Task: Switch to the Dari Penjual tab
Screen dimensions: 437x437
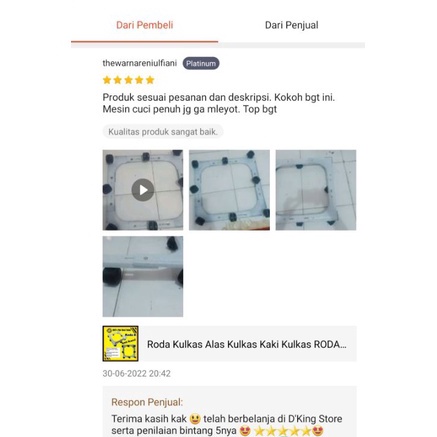Action: (x=291, y=25)
